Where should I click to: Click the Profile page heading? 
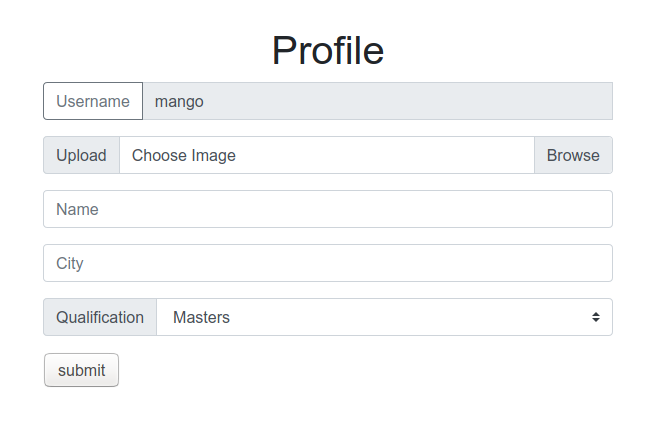click(x=328, y=51)
